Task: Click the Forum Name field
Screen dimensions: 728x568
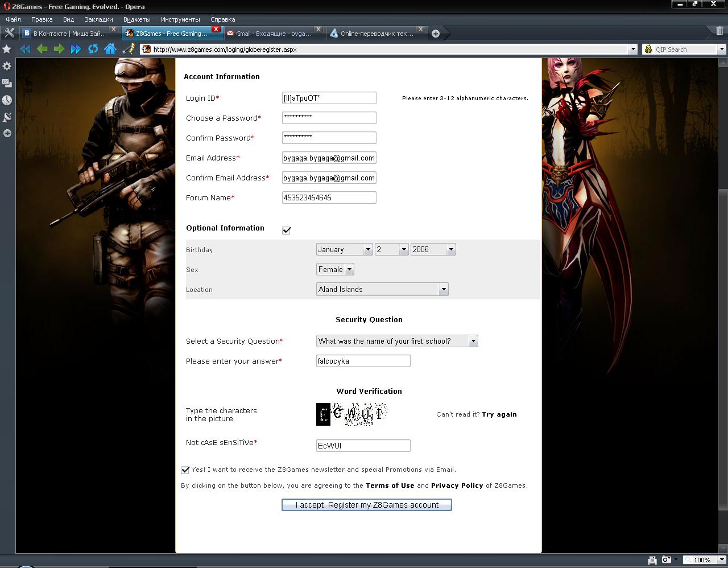Action: pos(329,197)
